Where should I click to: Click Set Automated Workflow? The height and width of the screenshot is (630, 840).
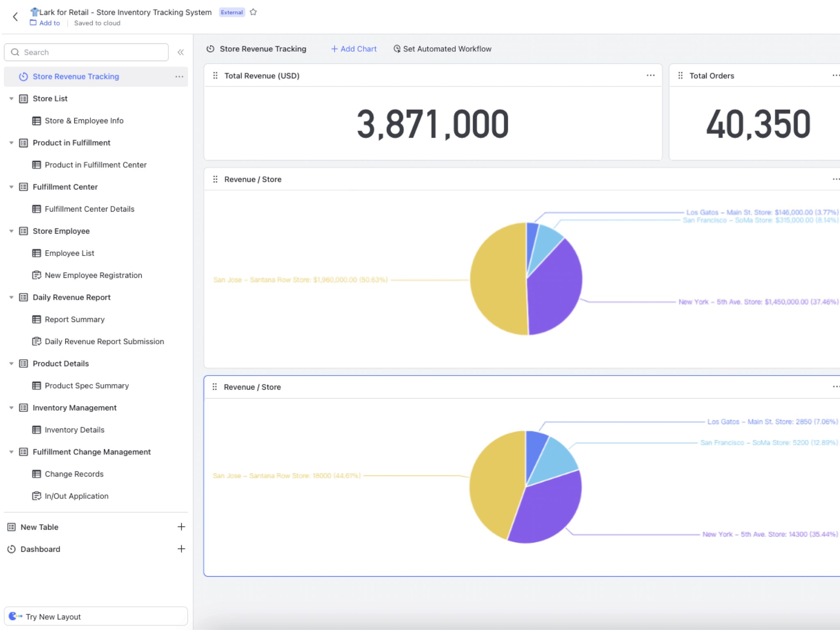click(442, 49)
